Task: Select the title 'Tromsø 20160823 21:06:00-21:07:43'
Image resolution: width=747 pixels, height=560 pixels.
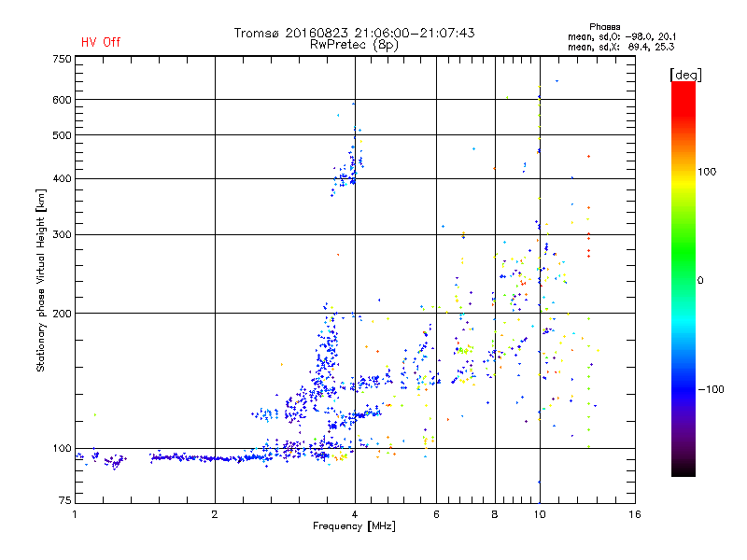Action: 354,33
